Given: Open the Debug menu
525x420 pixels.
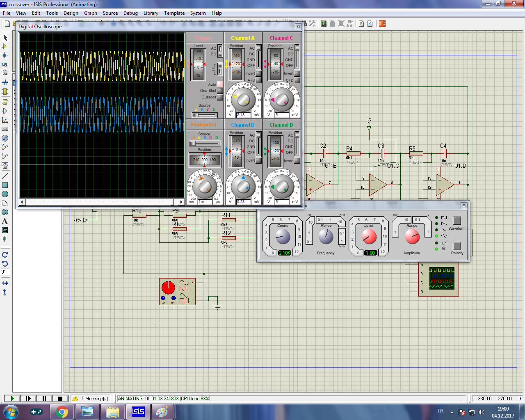Looking at the screenshot, I should (130, 13).
